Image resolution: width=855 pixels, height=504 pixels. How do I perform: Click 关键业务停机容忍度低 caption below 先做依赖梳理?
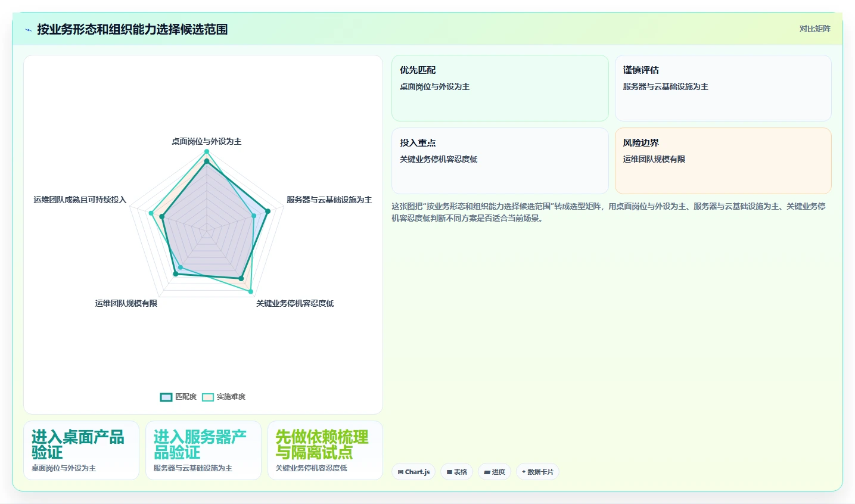point(312,468)
